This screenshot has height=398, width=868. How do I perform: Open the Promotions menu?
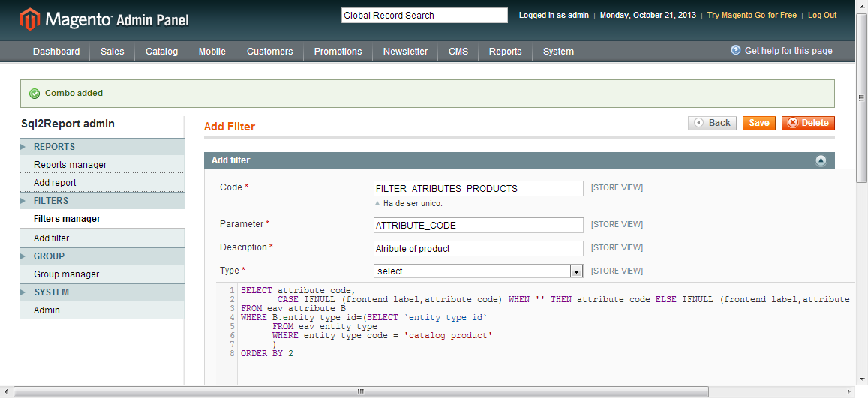(338, 52)
